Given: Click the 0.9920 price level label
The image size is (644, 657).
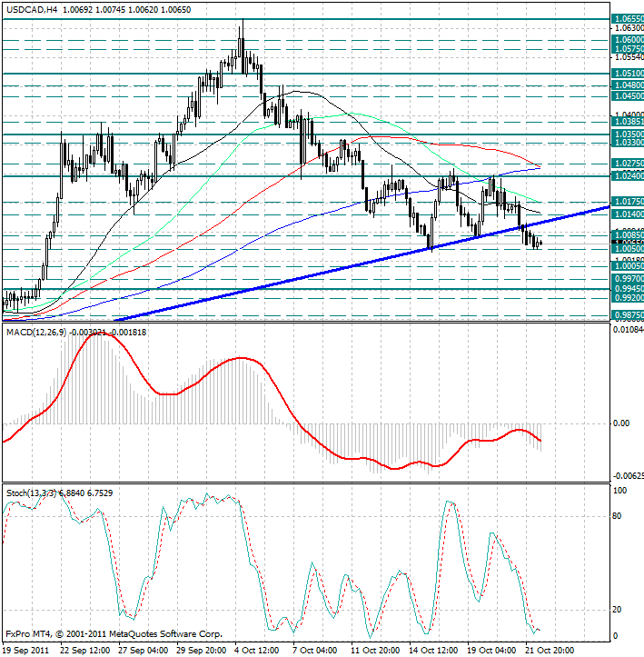Looking at the screenshot, I should tap(628, 298).
